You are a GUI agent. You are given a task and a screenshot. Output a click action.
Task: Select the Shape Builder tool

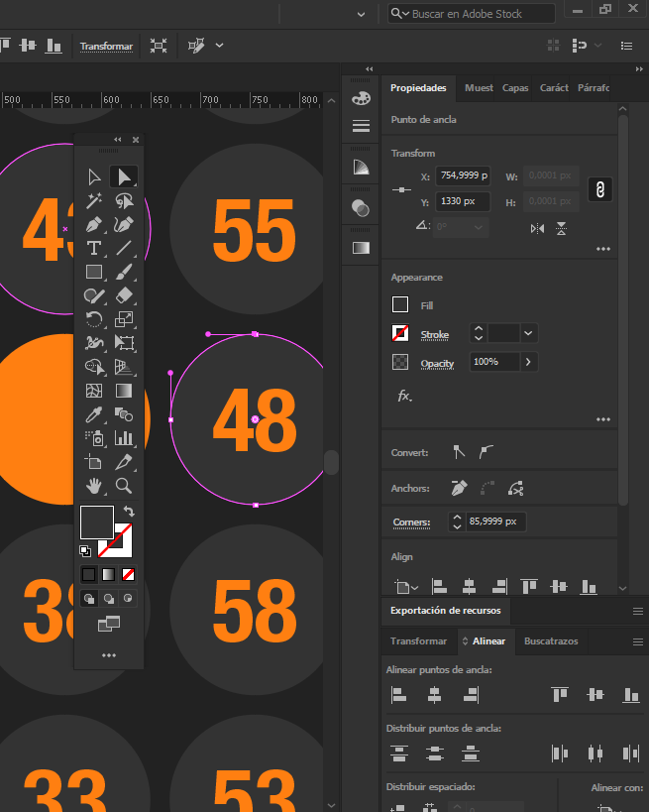(x=94, y=367)
